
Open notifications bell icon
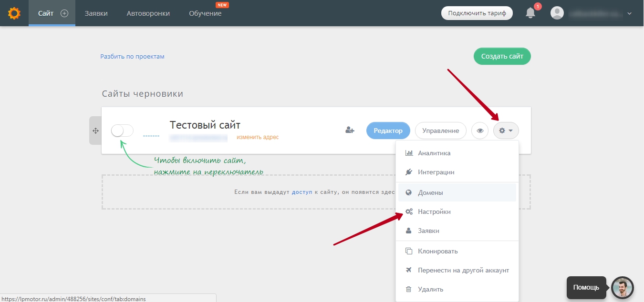coord(530,13)
